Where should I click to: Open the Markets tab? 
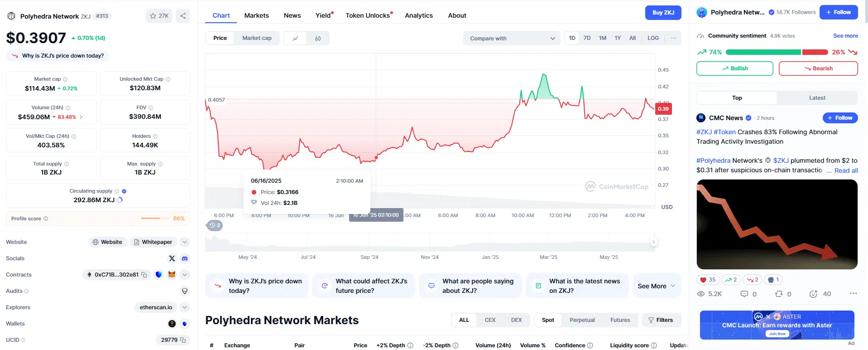click(257, 15)
